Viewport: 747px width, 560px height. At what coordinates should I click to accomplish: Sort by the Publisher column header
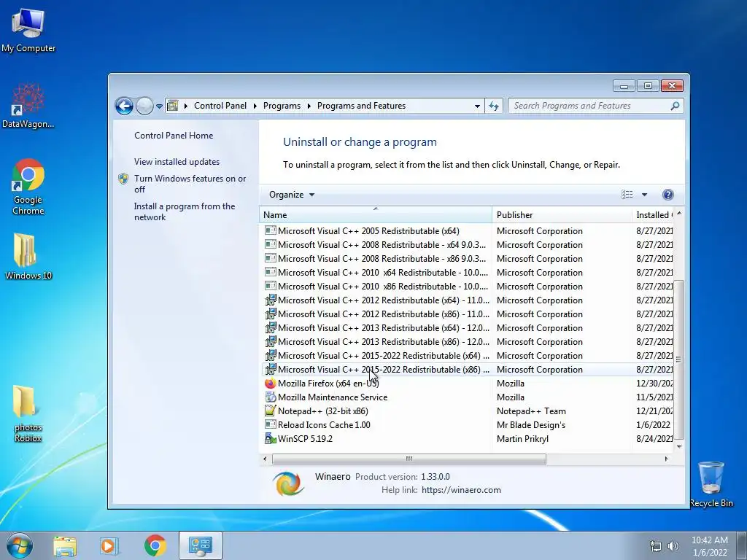point(562,215)
